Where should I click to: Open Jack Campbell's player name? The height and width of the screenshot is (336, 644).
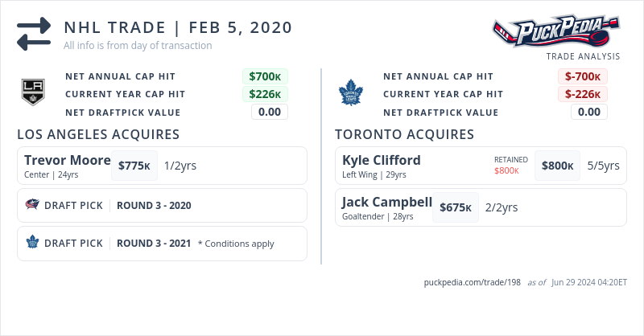click(x=386, y=202)
